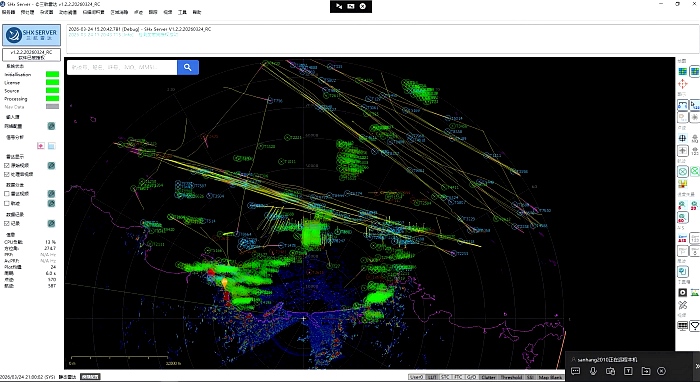The width and height of the screenshot is (700, 382).
Task: Click the log message text area
Action: pyautogui.click(x=383, y=39)
